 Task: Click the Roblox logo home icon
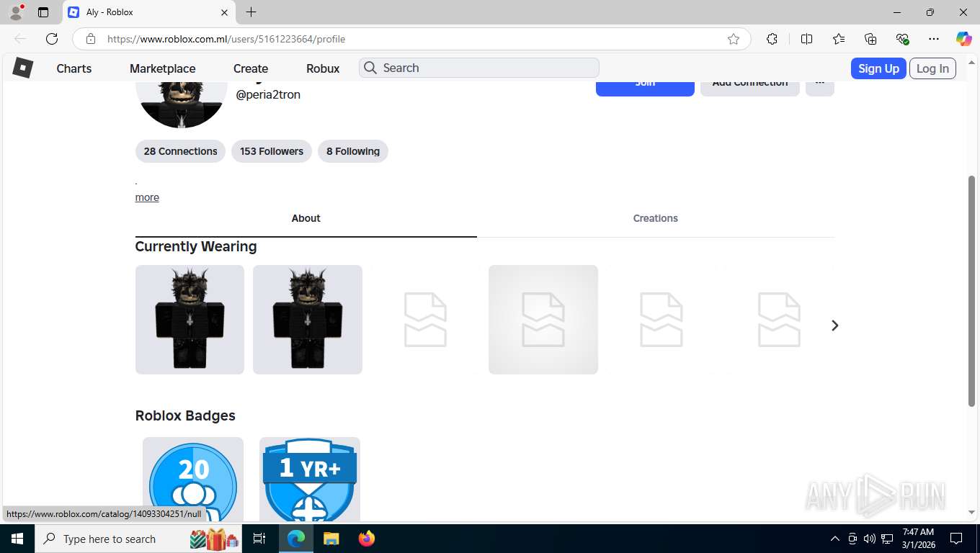tap(23, 68)
